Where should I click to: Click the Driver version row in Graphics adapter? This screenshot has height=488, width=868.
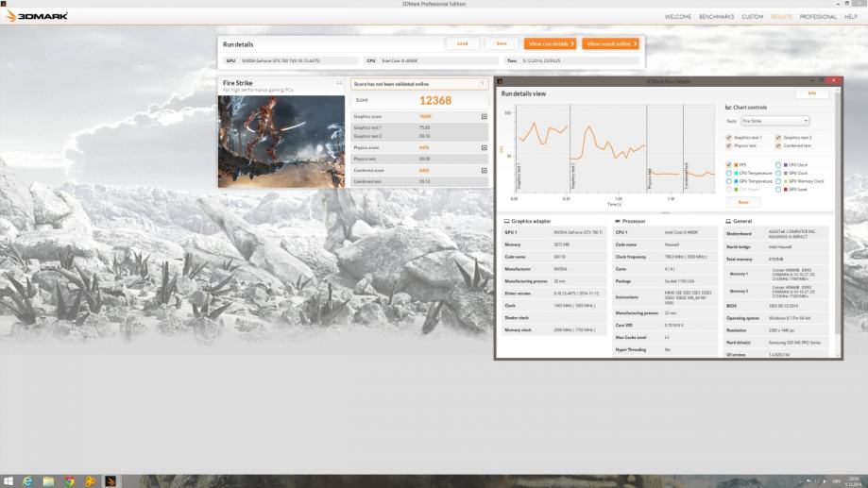pos(553,294)
